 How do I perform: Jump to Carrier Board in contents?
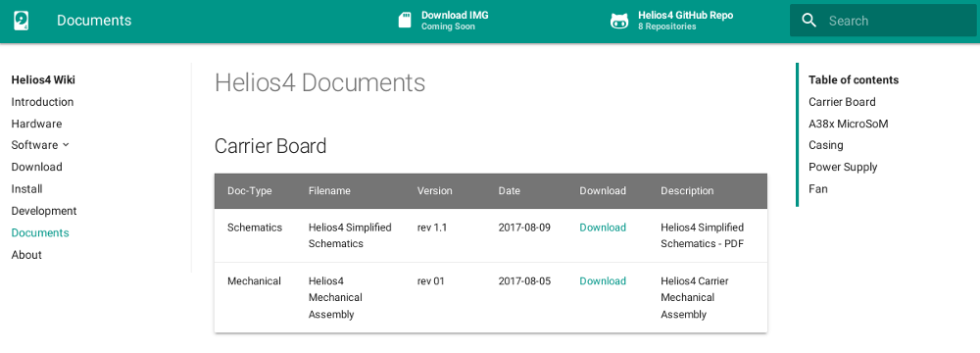842,102
